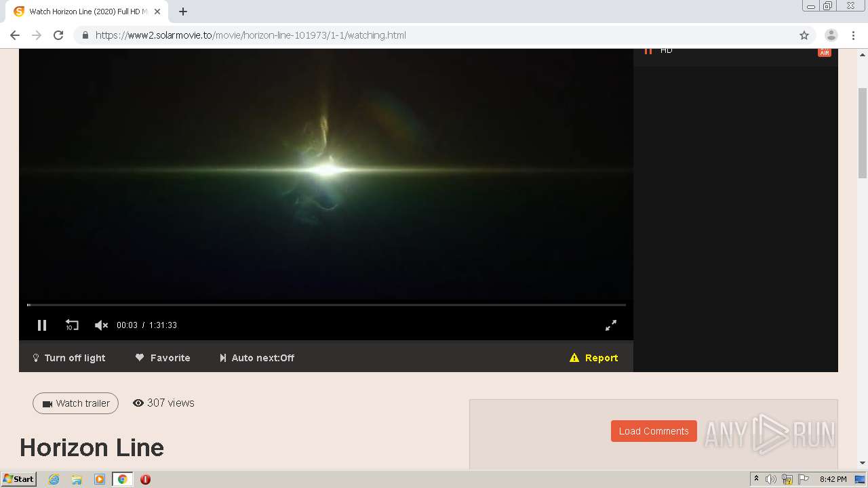Open a new browser tab
Image resolution: width=868 pixels, height=488 pixels.
pyautogui.click(x=183, y=12)
